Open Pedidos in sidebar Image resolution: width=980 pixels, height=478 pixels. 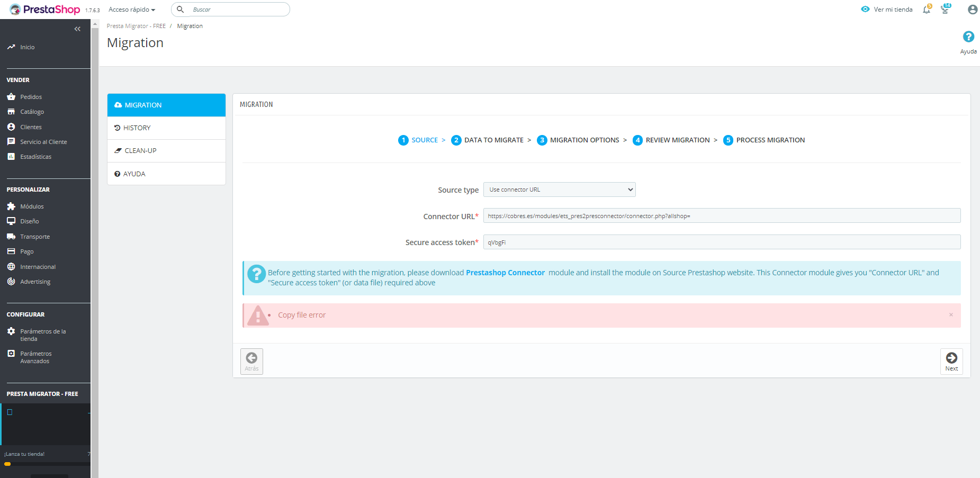[x=31, y=97]
